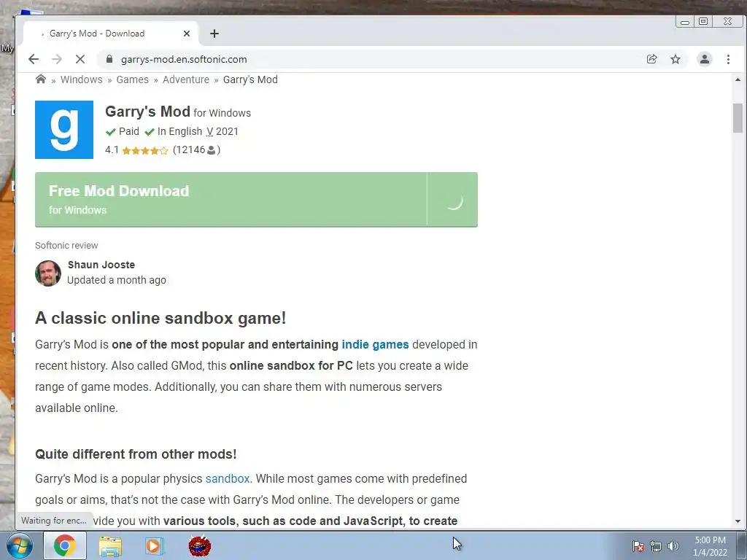
Task: Click the red monster taskbar icon
Action: (x=200, y=545)
